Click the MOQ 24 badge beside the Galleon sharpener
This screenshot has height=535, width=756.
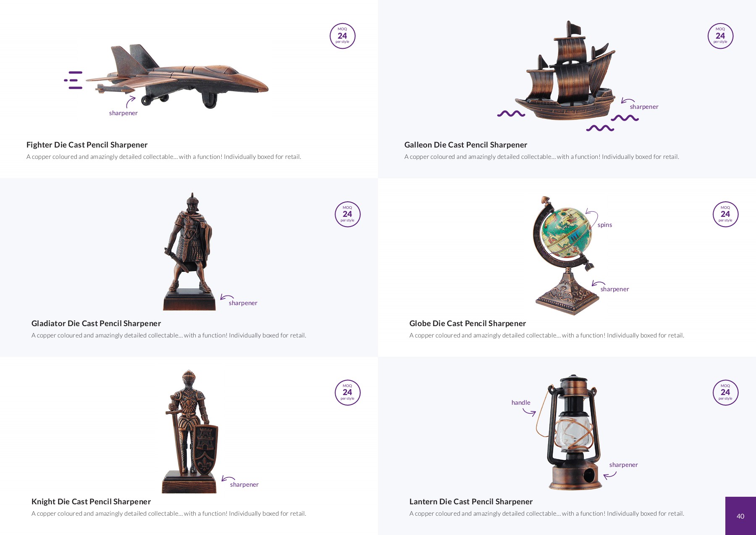(x=720, y=36)
